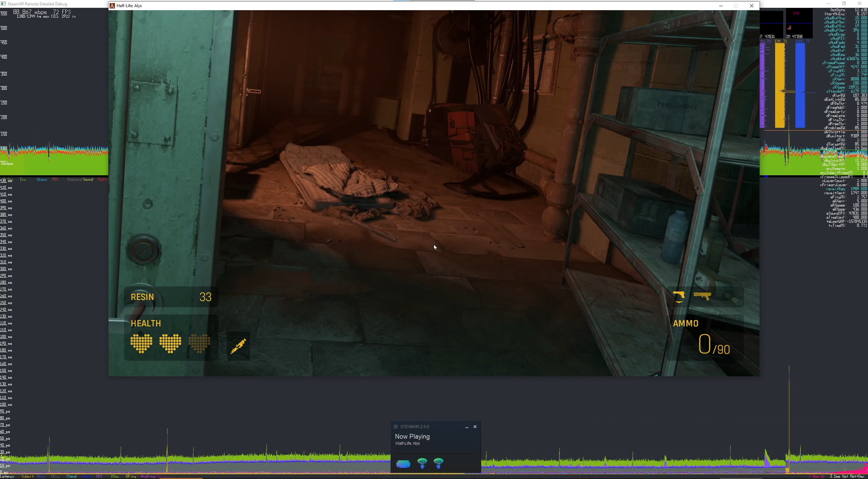Click the yellow ENC 72 bar graph
Screen dimensions: 868x479
(780, 85)
